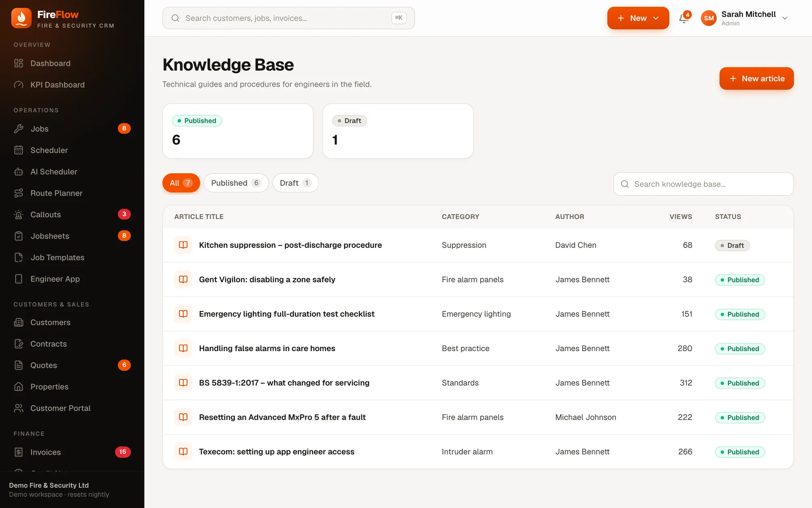Viewport: 812px width, 508px height.
Task: Switch to the Draft filter tab
Action: 296,183
